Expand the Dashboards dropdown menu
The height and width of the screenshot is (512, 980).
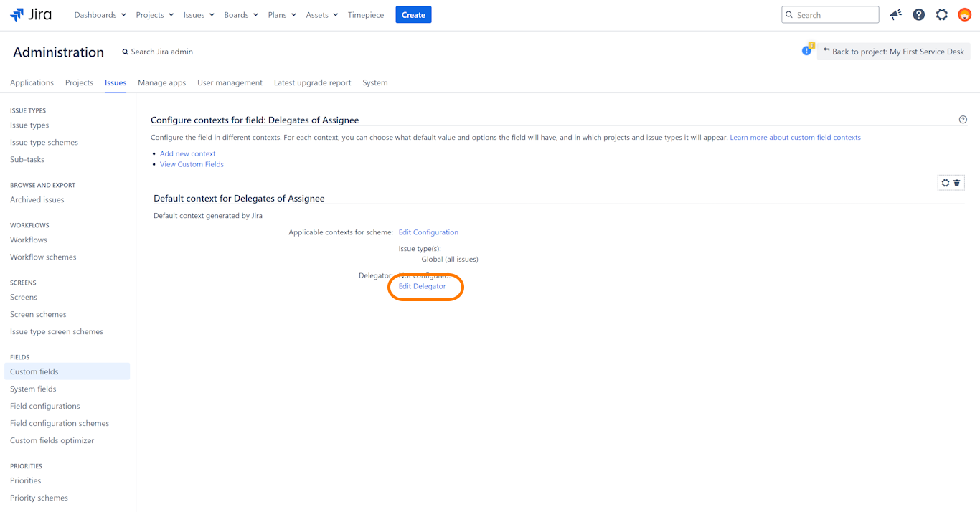pos(100,15)
